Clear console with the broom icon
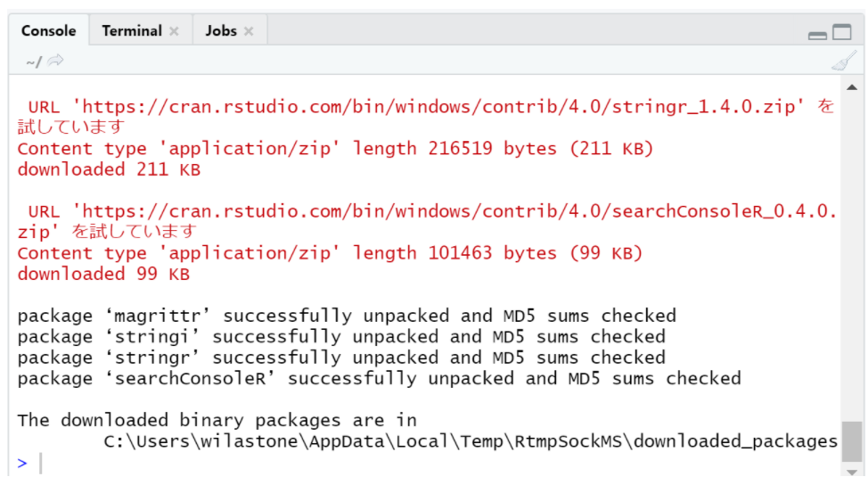The width and height of the screenshot is (868, 485). click(844, 61)
